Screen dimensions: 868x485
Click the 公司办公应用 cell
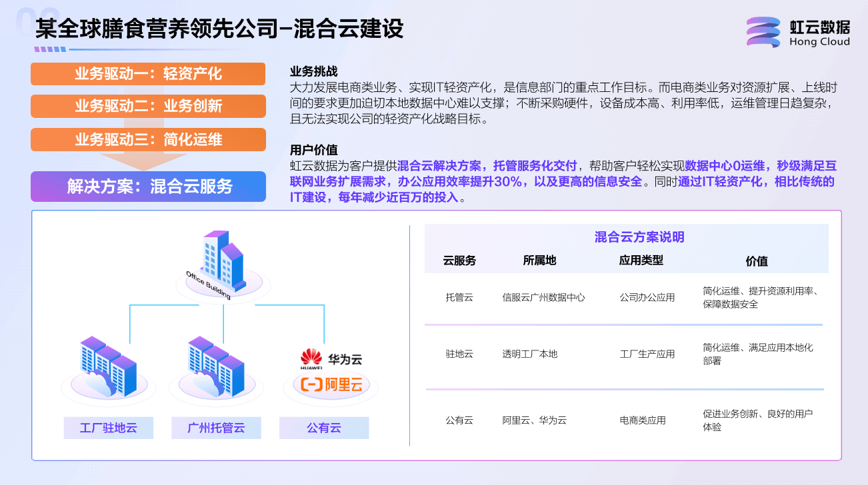point(647,297)
